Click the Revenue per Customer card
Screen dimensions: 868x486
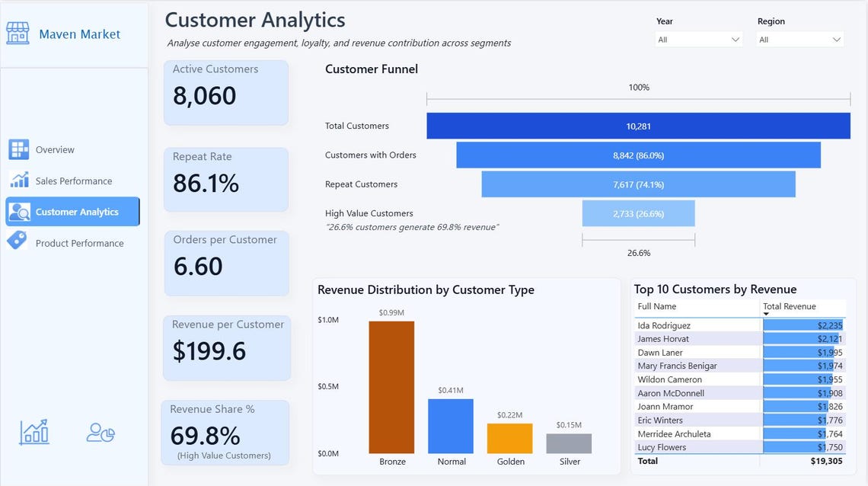coord(227,347)
